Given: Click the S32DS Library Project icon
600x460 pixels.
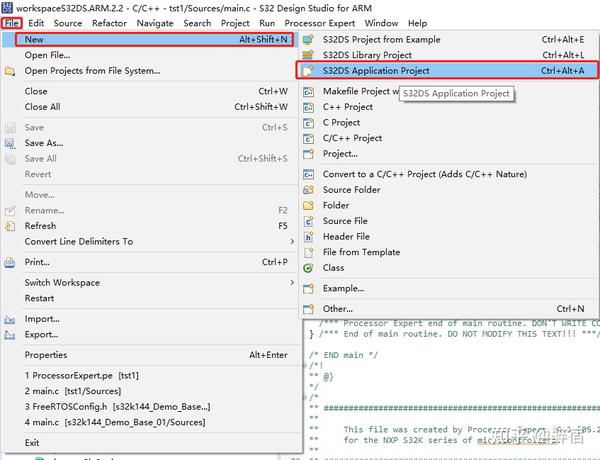Looking at the screenshot, I should pyautogui.click(x=308, y=55).
